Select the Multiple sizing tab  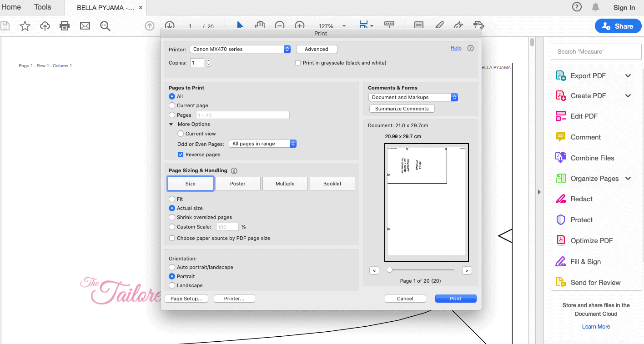pos(285,184)
